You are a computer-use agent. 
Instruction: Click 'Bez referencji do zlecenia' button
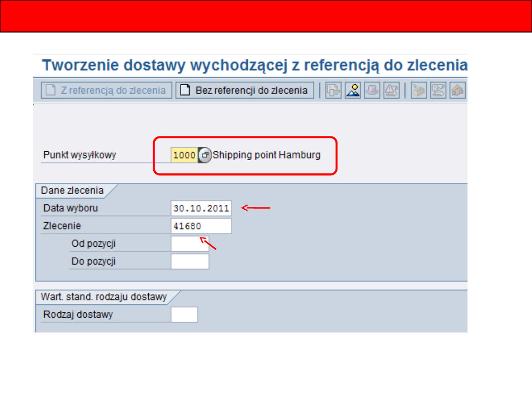(x=245, y=91)
